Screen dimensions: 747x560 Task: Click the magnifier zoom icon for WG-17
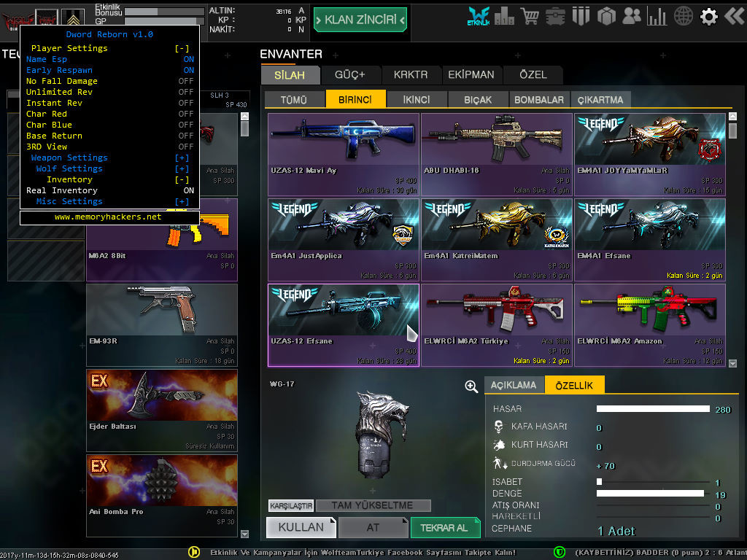coord(471,386)
